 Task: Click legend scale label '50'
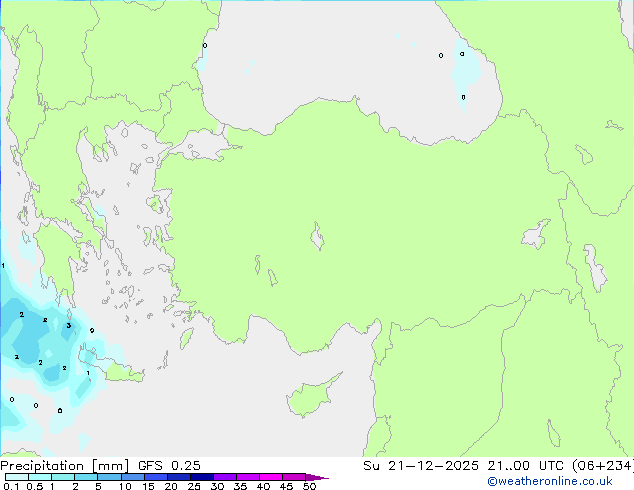pyautogui.click(x=309, y=486)
